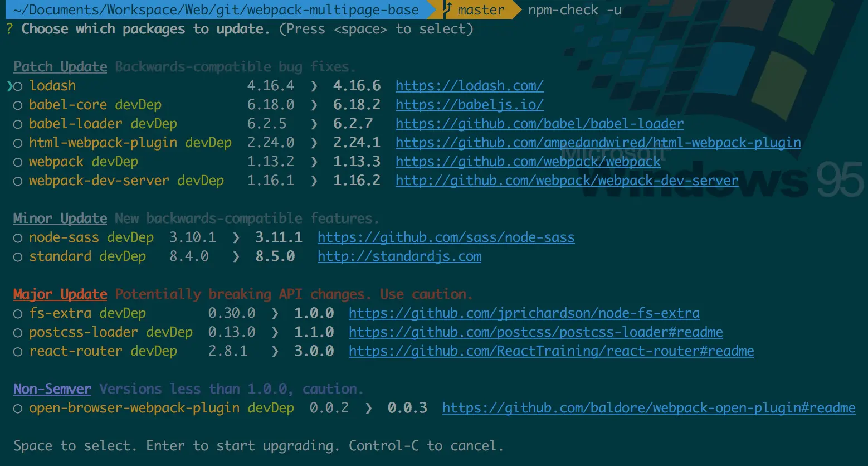The image size is (868, 466).
Task: Toggle webpack-dev-server selection circle
Action: 18,181
